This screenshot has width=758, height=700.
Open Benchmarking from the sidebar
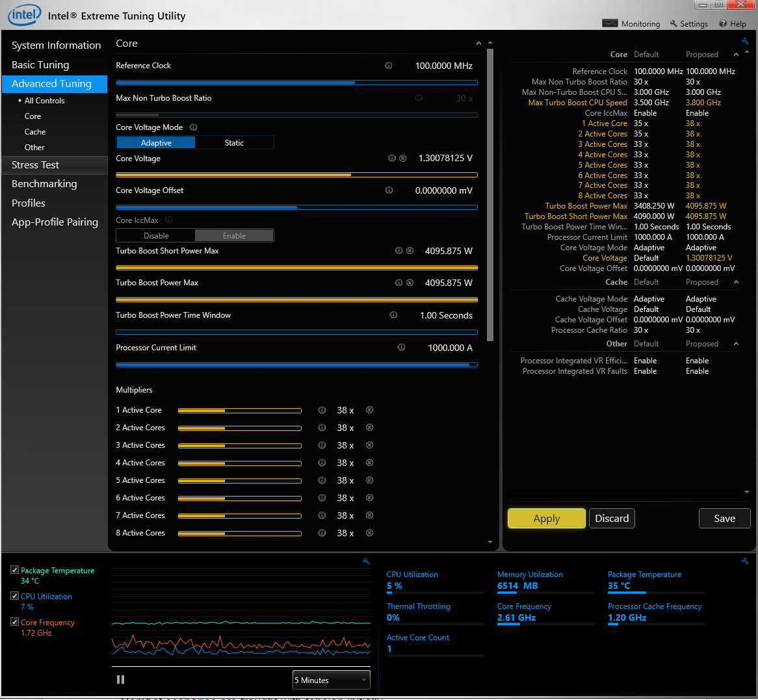(x=44, y=184)
